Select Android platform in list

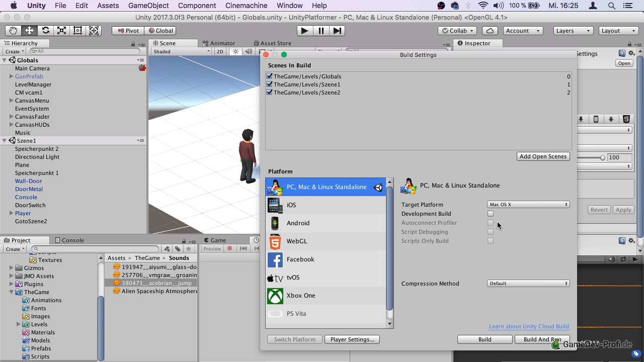pyautogui.click(x=326, y=223)
